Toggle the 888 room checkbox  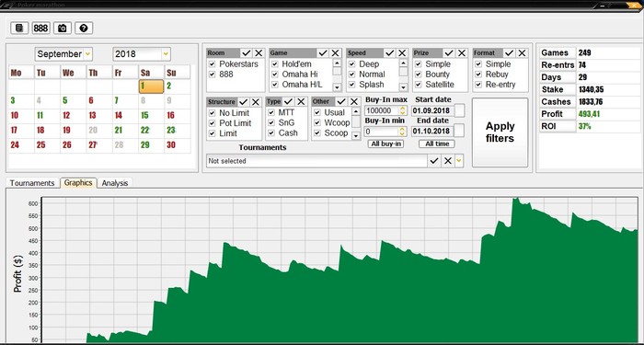point(212,75)
